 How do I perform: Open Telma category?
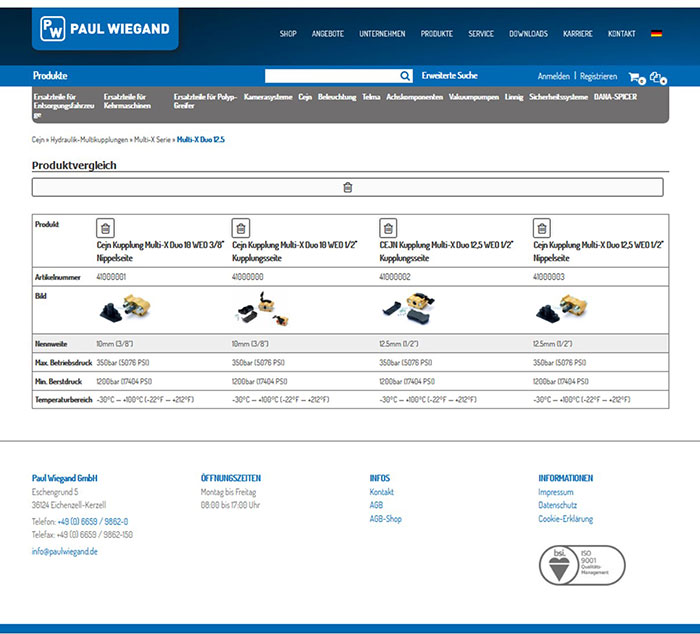[x=371, y=97]
